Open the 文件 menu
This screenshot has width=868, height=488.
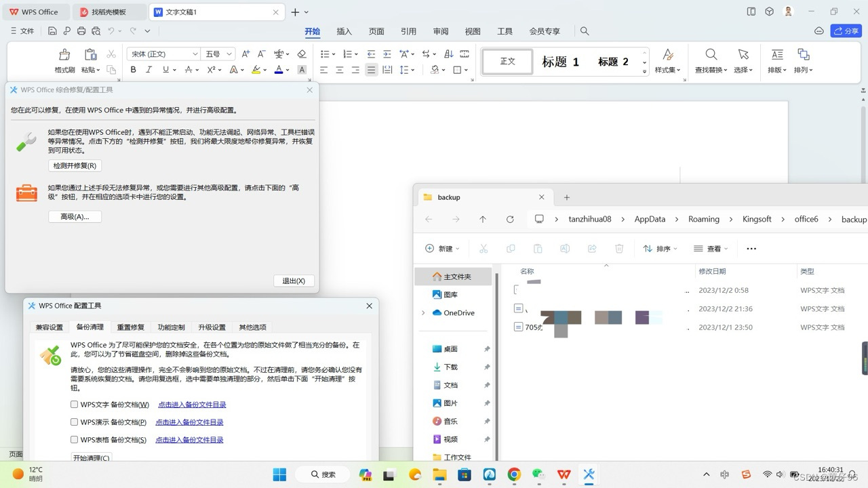[22, 31]
